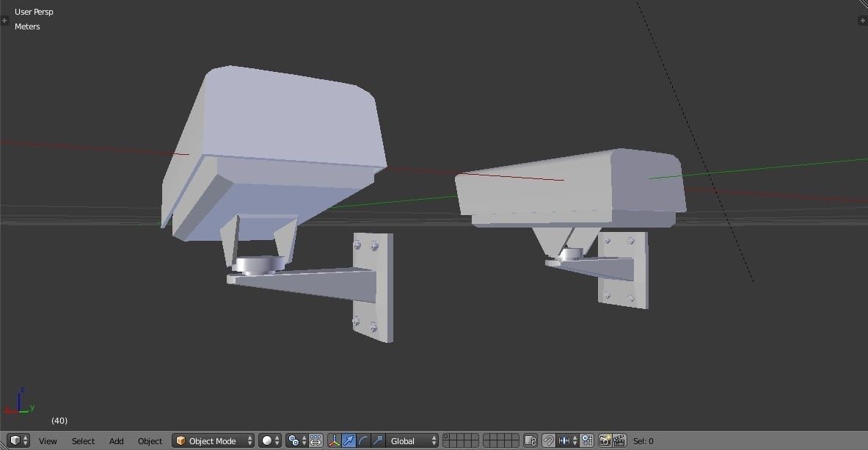868x450 pixels.
Task: Toggle the lock-to-scene icon beside the layers
Action: (x=530, y=440)
